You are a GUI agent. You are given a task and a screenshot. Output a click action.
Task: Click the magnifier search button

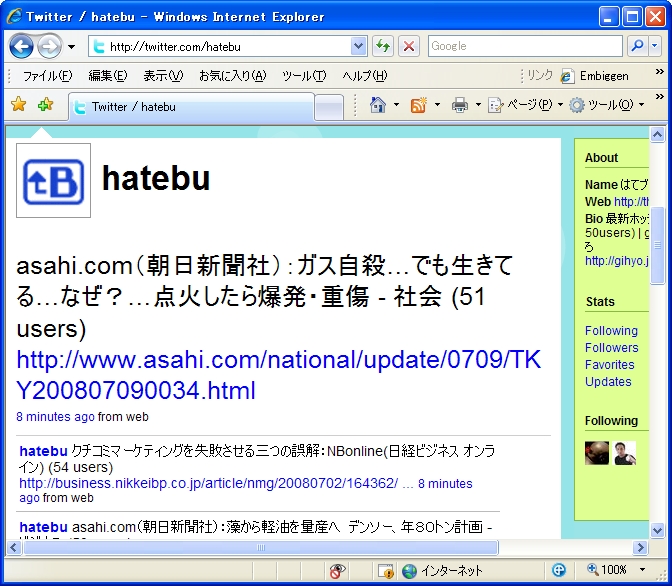[x=638, y=46]
